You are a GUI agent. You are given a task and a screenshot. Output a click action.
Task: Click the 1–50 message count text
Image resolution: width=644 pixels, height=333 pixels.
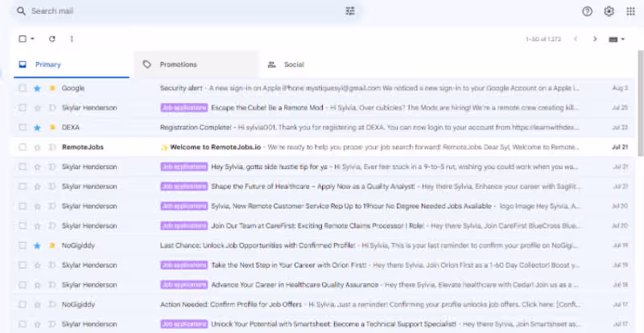coord(543,39)
